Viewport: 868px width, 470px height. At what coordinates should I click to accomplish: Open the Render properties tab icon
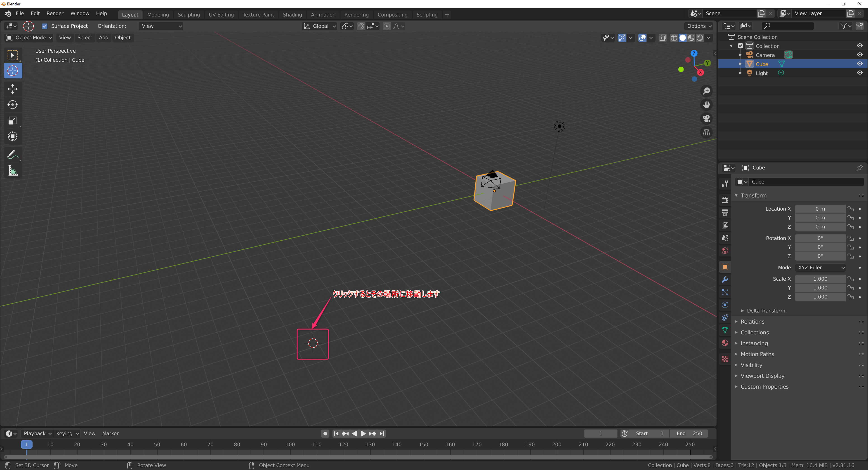[725, 200]
